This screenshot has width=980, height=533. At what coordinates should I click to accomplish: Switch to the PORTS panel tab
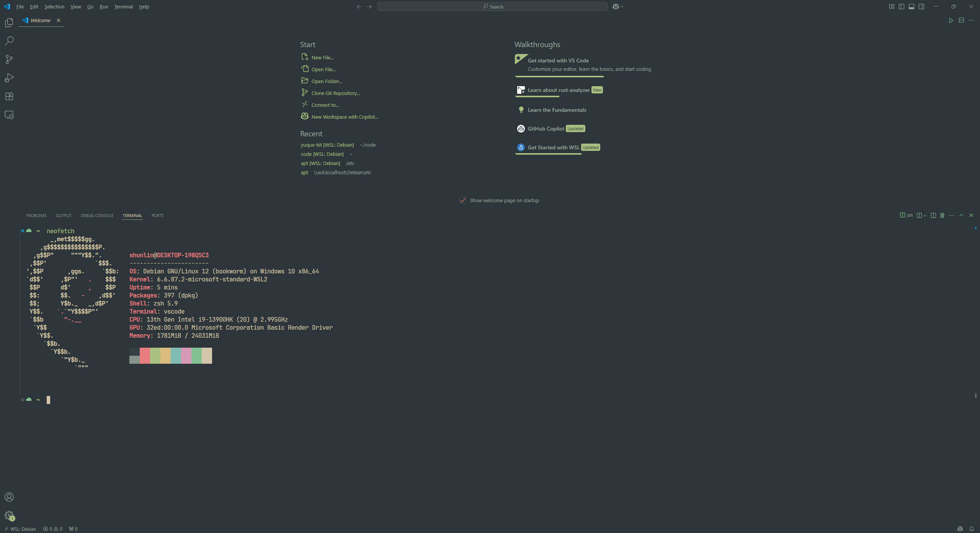[157, 216]
